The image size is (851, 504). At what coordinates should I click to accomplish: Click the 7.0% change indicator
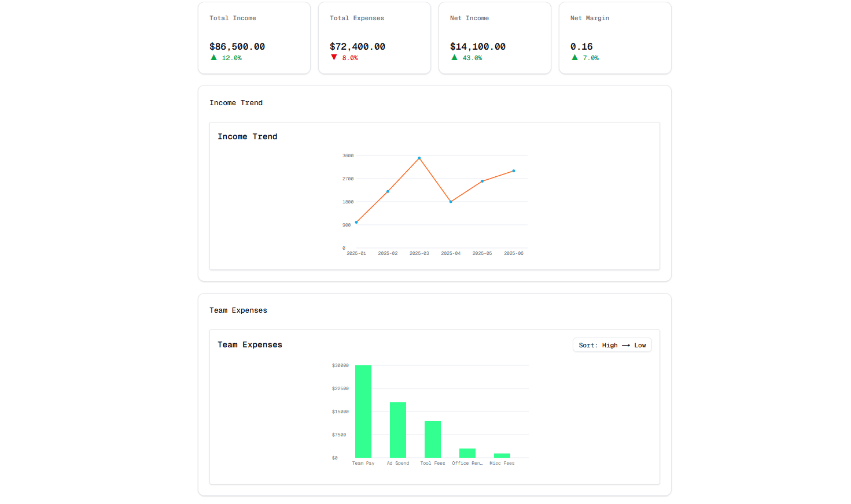[x=591, y=58]
